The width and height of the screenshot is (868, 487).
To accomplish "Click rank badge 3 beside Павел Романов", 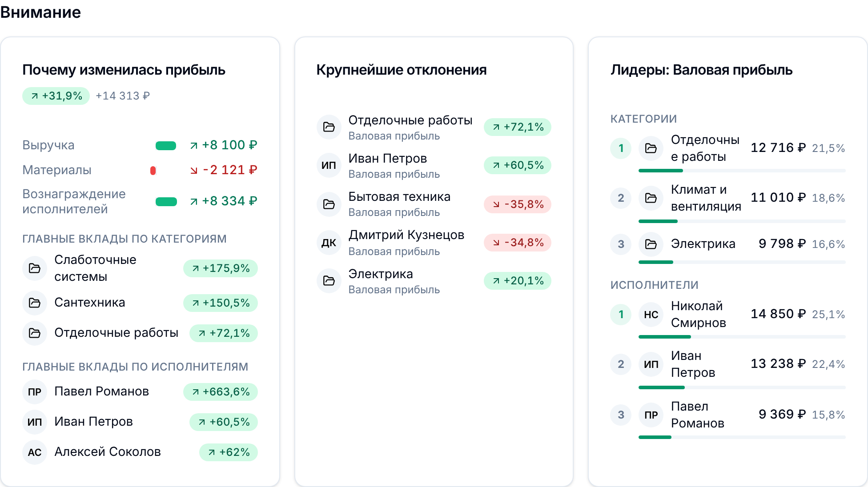I will coord(621,415).
